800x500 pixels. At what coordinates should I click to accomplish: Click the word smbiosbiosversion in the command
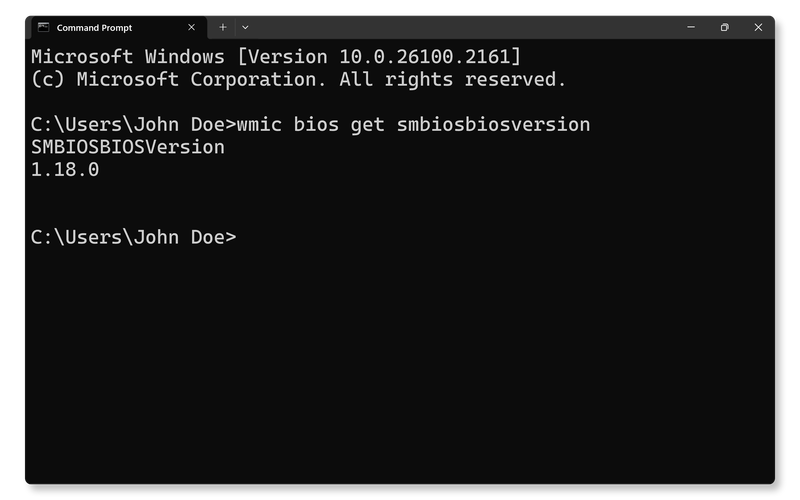494,125
